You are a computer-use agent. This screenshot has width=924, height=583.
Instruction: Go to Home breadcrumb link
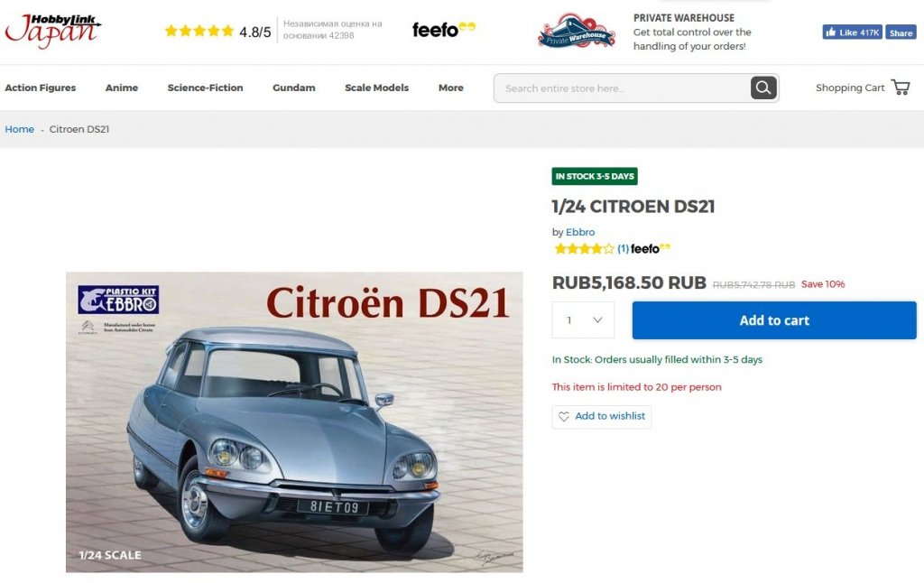click(x=20, y=129)
